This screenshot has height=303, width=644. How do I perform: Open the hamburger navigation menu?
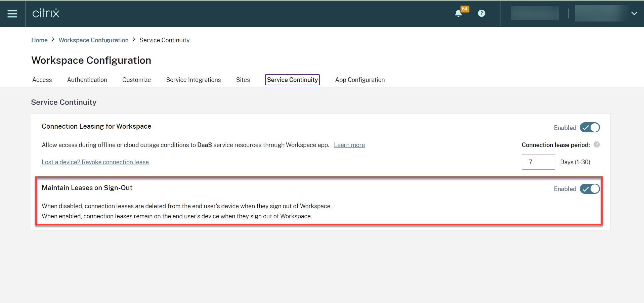coord(12,14)
